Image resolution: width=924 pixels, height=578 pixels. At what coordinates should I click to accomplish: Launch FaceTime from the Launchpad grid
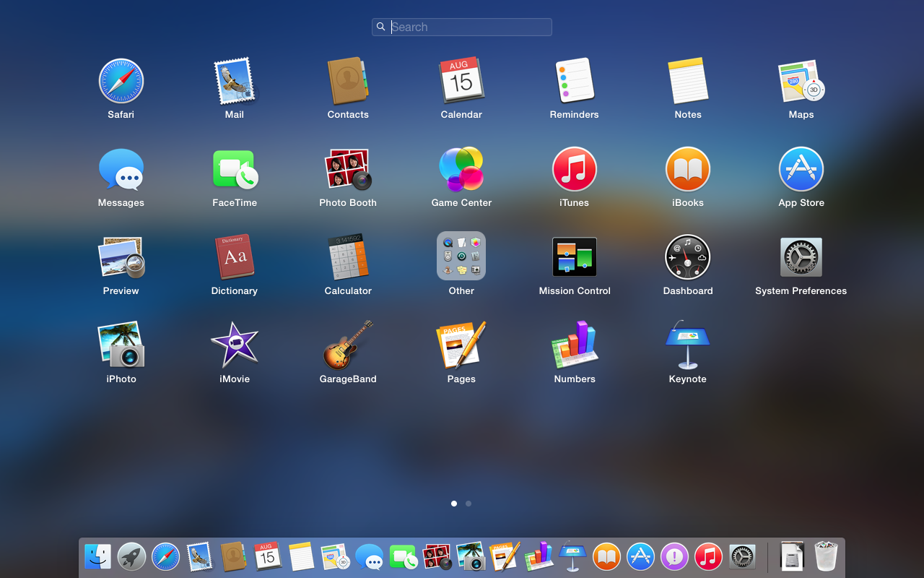pos(235,169)
